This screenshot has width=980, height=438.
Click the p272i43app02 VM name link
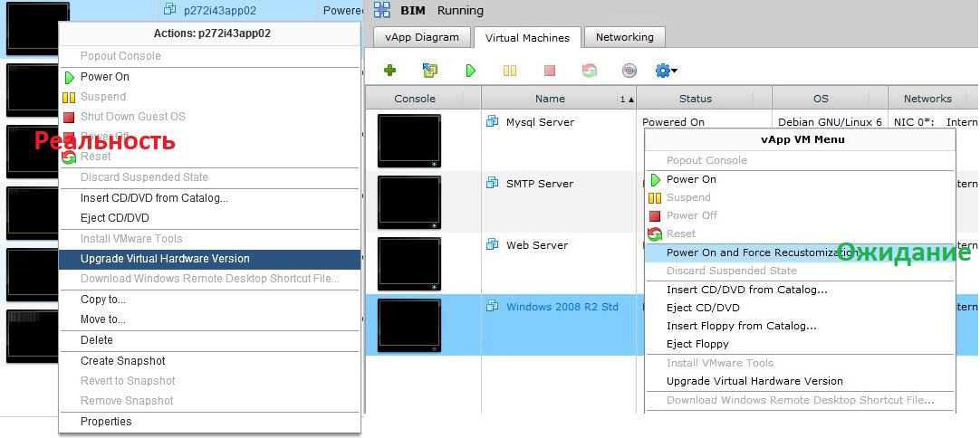[220, 10]
